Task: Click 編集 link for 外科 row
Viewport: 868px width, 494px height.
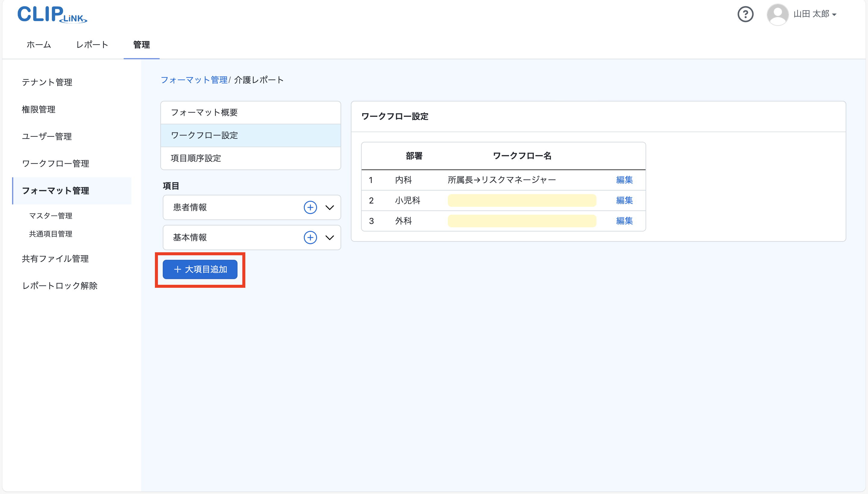Action: (x=624, y=221)
